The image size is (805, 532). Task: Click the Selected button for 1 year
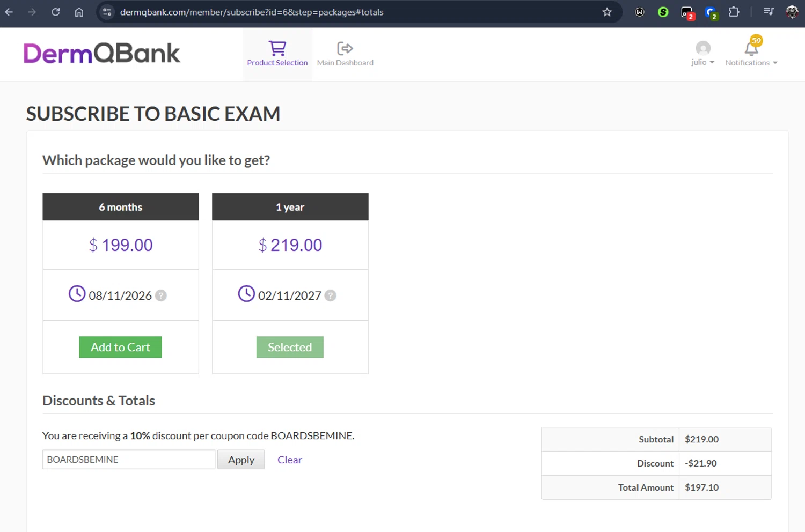[x=290, y=347]
